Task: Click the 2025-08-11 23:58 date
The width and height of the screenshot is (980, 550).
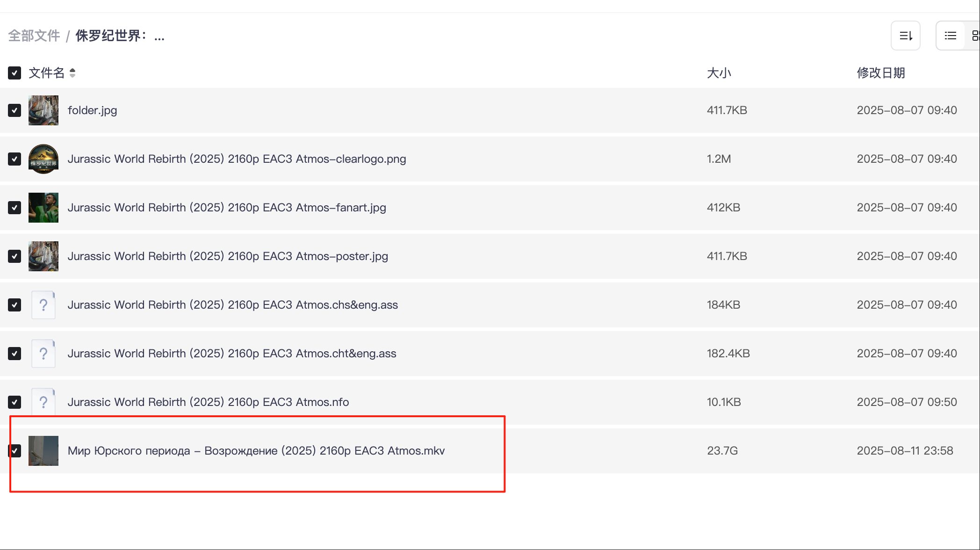Action: [905, 451]
